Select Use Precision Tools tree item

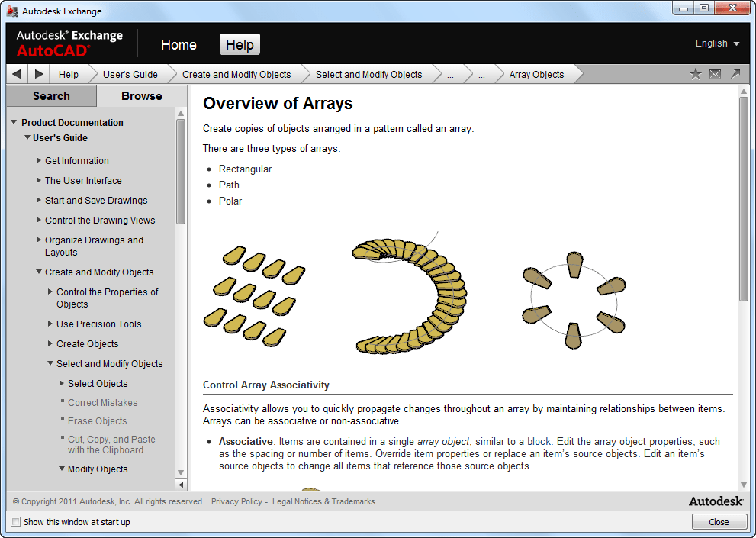coord(99,324)
